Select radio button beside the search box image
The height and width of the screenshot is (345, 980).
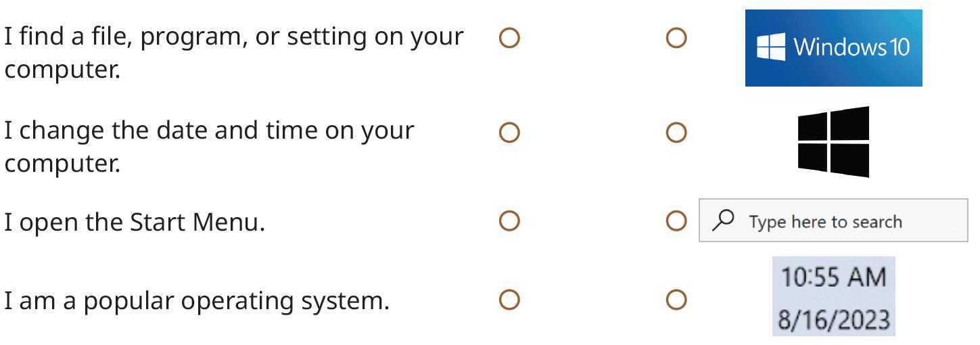click(676, 221)
